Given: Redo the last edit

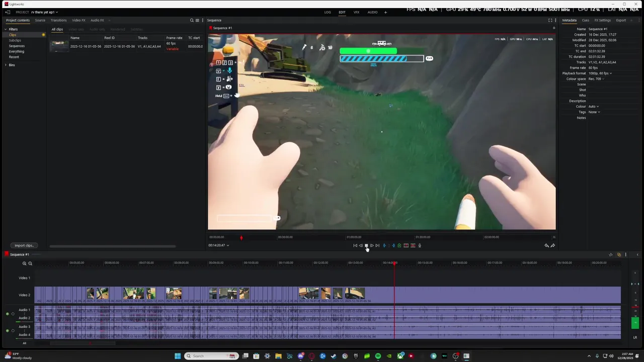Looking at the screenshot, I should (553, 245).
